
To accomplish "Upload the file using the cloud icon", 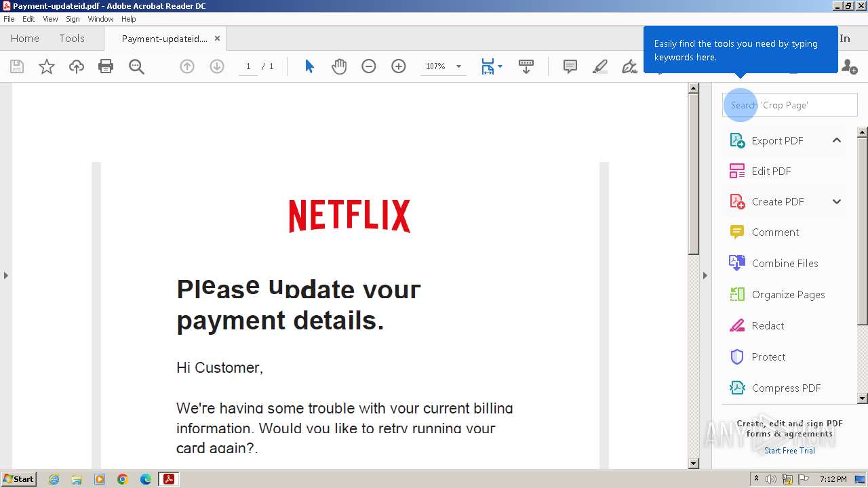I will click(77, 66).
